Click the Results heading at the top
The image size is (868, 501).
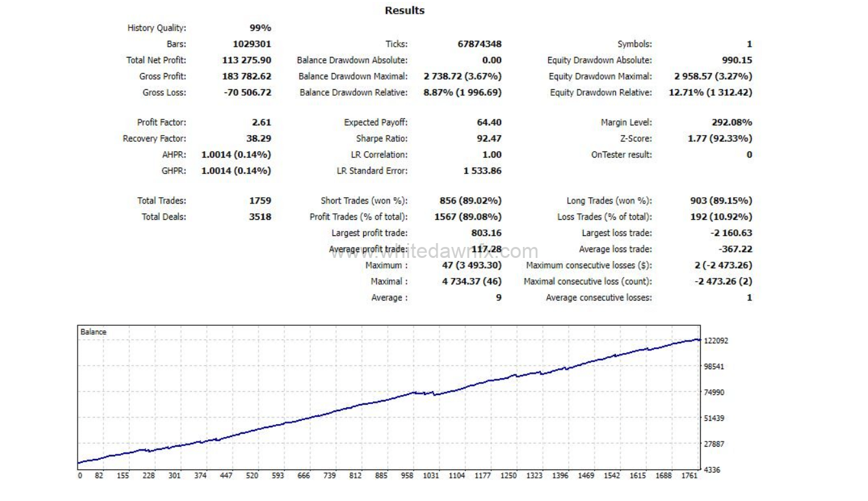(405, 10)
